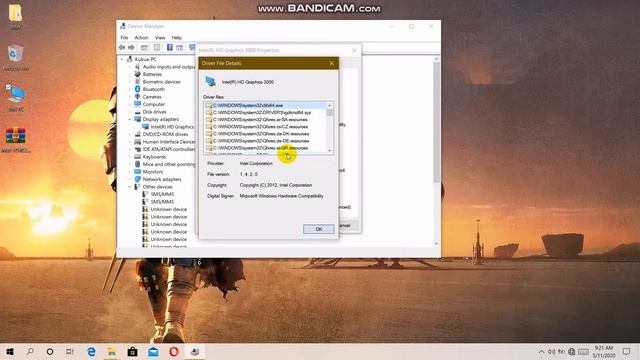Open Microsoft Store from the taskbar
The height and width of the screenshot is (360, 640).
point(132,351)
